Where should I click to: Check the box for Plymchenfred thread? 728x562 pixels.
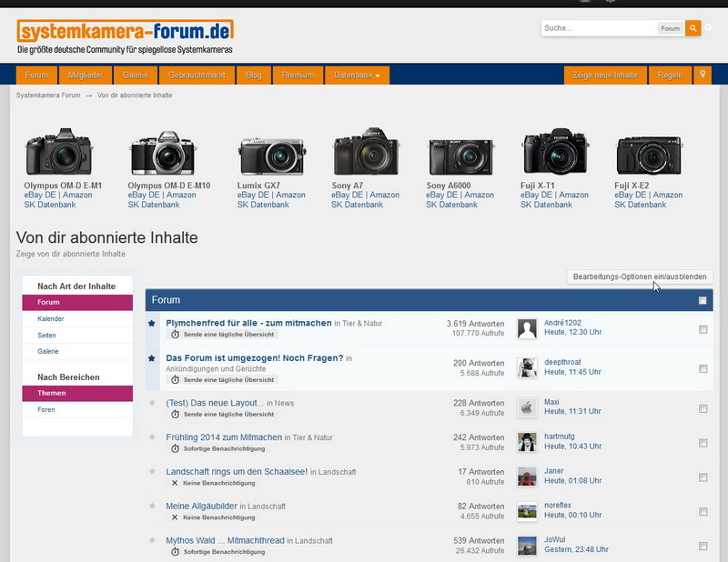[x=703, y=330]
